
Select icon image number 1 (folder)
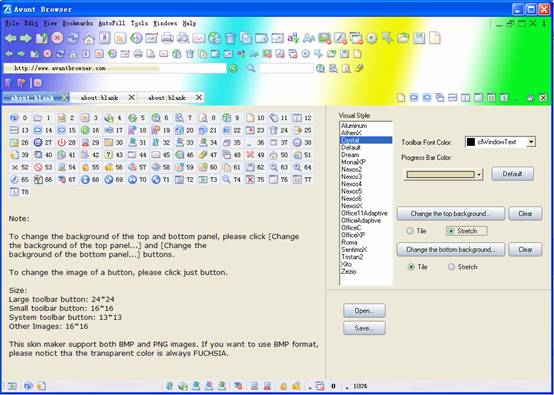pos(38,118)
